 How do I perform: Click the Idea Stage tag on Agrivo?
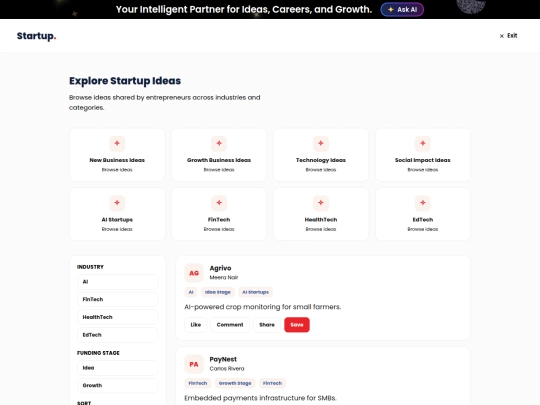pyautogui.click(x=218, y=292)
